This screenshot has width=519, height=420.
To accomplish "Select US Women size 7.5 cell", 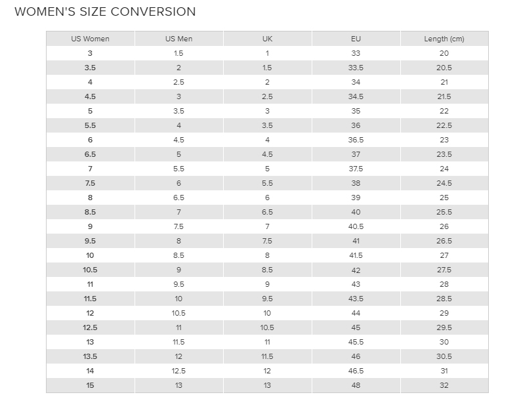I will pyautogui.click(x=90, y=183).
